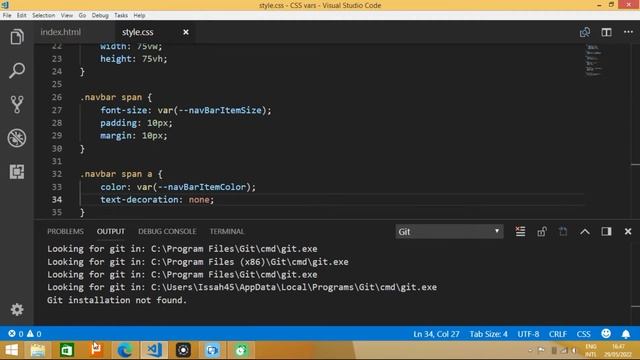The width and height of the screenshot is (640, 360).
Task: Click the --navBarItemSize variable in code
Action: 220,110
